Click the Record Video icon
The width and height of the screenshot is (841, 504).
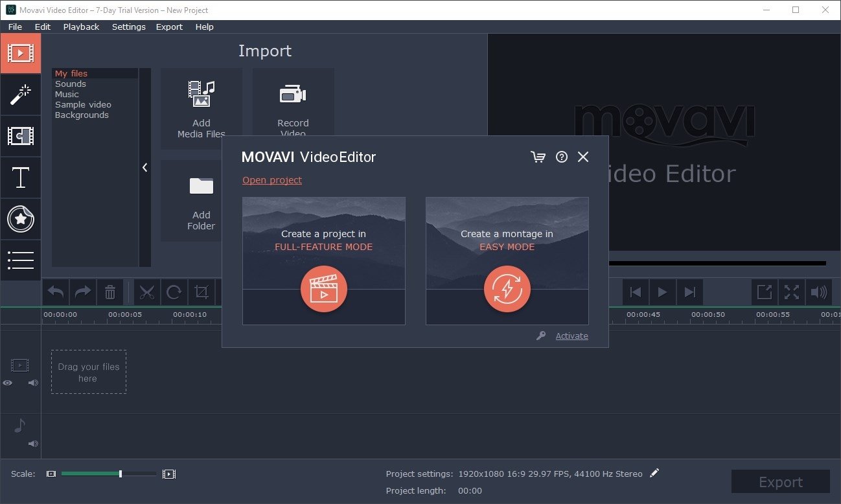[293, 93]
